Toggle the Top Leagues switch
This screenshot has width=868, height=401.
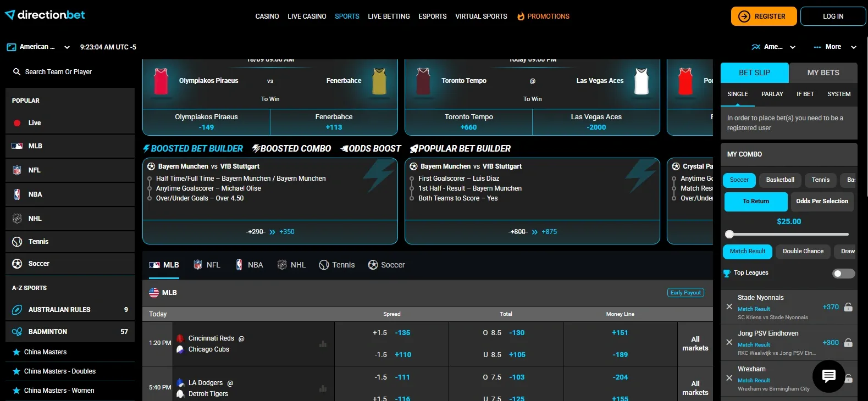(844, 274)
